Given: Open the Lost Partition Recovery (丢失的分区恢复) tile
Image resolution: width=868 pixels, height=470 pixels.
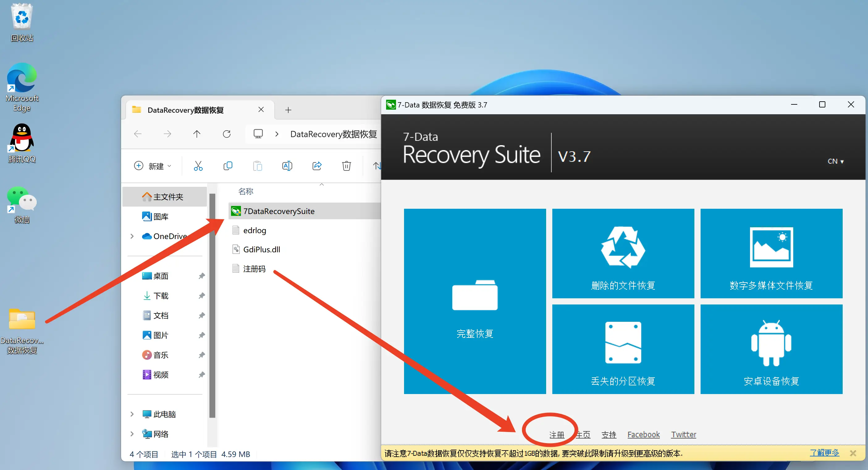Looking at the screenshot, I should coord(623,349).
